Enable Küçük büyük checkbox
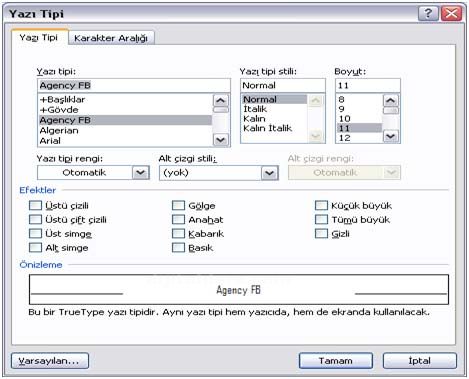 point(321,205)
